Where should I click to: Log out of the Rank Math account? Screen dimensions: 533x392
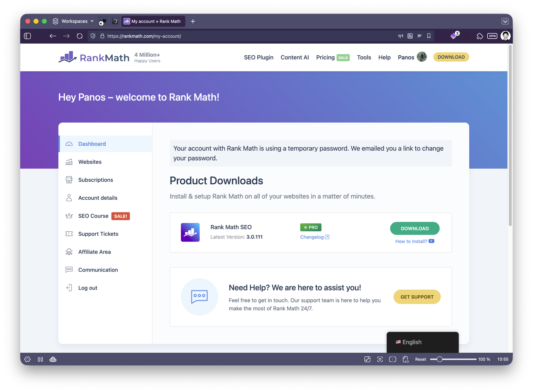click(105, 288)
